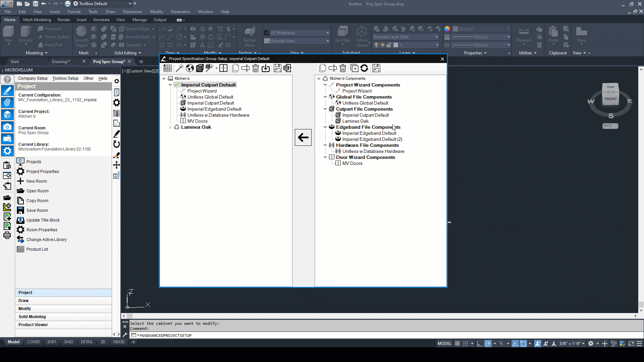
Task: Click the trash delete icon in left dialog toolbar
Action: 255,68
